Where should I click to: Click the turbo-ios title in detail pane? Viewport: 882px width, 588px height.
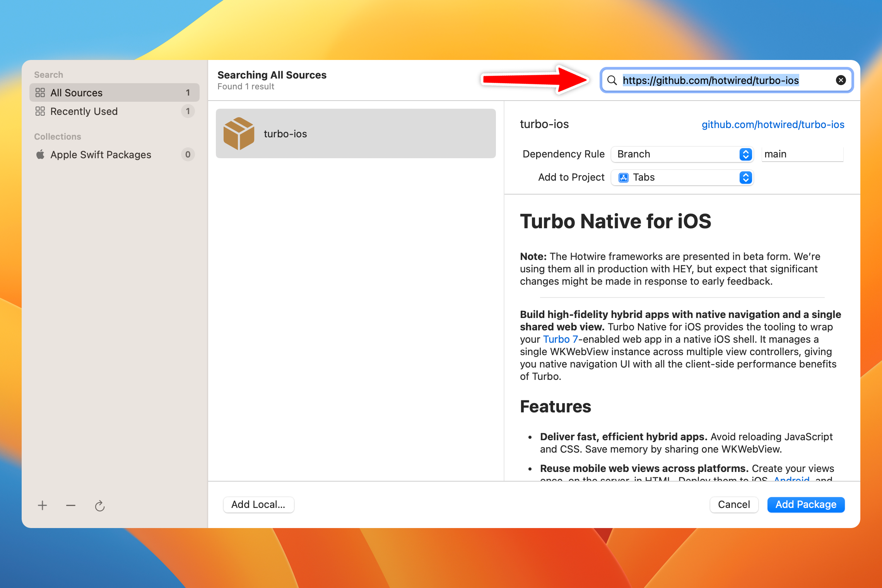point(544,124)
